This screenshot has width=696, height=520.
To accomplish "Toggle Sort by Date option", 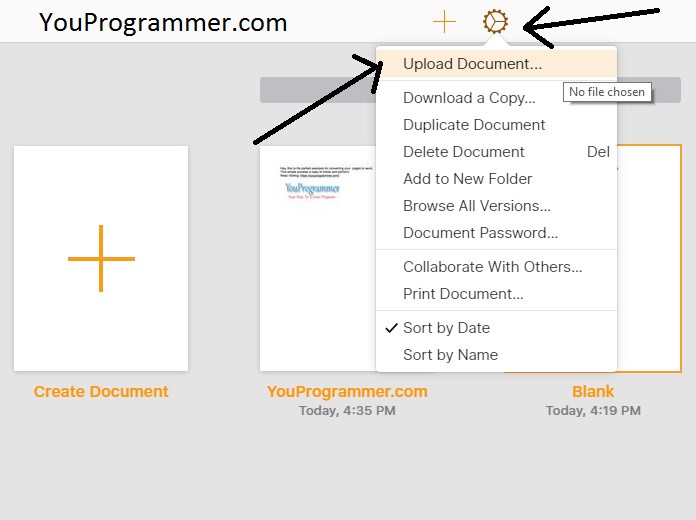I will point(496,328).
